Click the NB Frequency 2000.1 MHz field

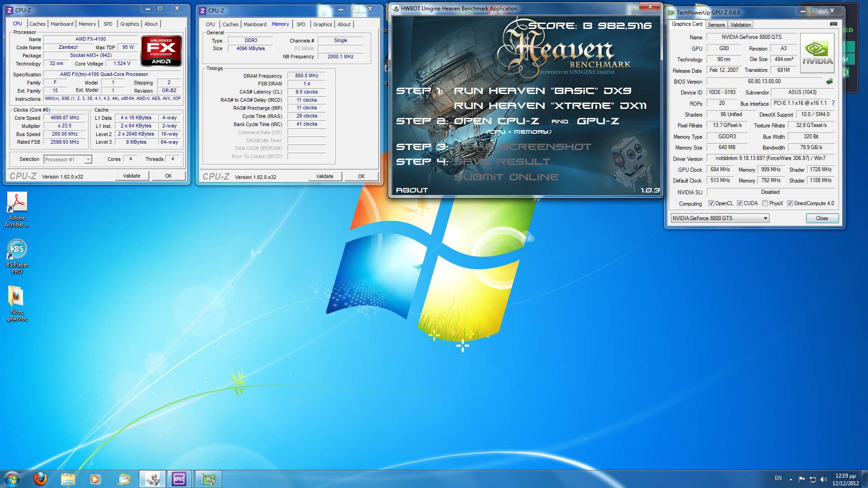point(340,56)
